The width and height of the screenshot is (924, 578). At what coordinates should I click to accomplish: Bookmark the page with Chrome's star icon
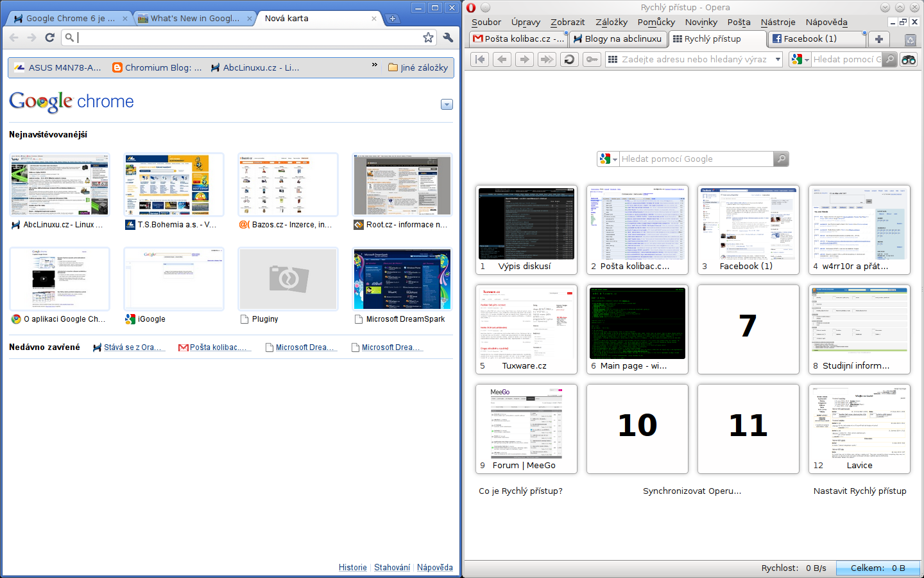[x=428, y=37]
